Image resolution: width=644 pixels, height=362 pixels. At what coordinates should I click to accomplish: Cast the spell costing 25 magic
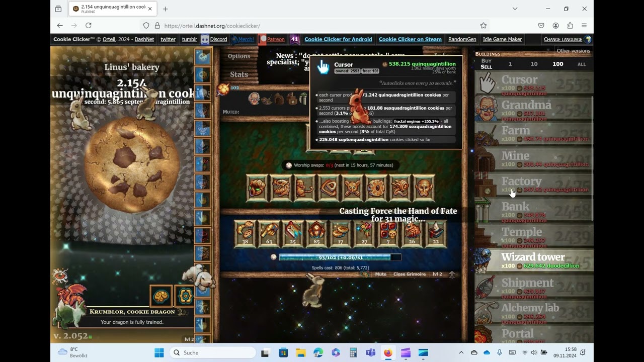[x=293, y=234]
